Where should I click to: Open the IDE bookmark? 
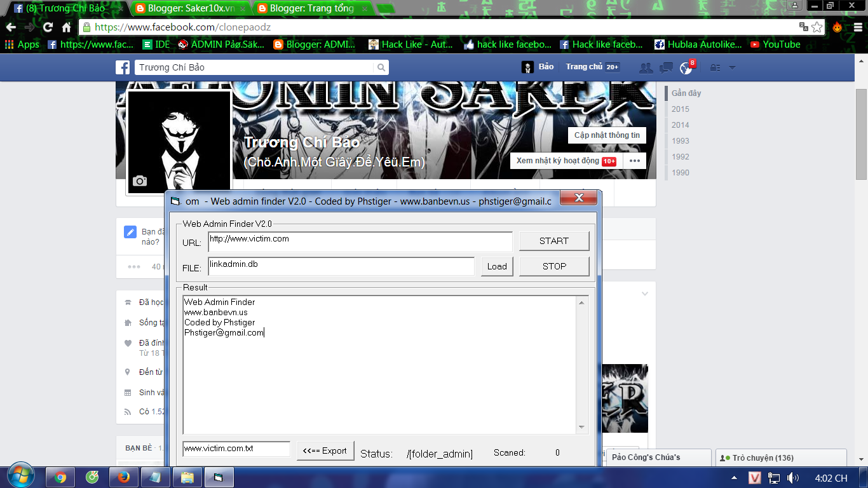coord(156,44)
